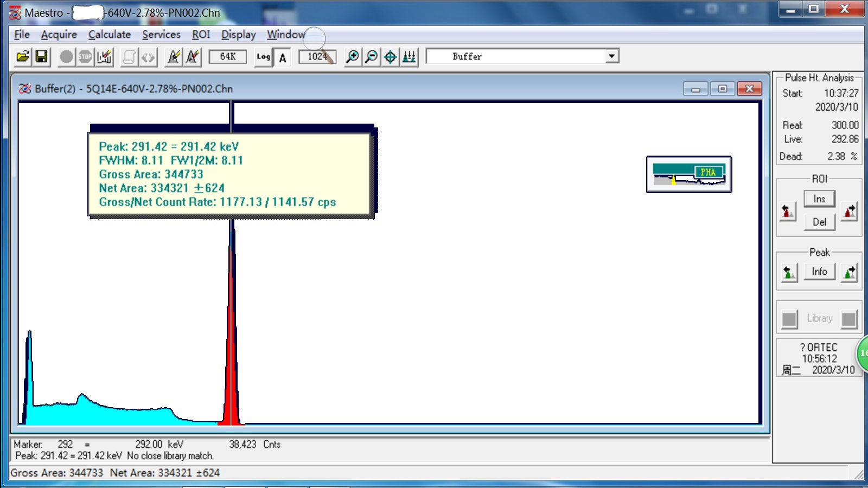Screen dimensions: 868x488
Task: Click the green circle badge at right edge
Action: tap(863, 354)
